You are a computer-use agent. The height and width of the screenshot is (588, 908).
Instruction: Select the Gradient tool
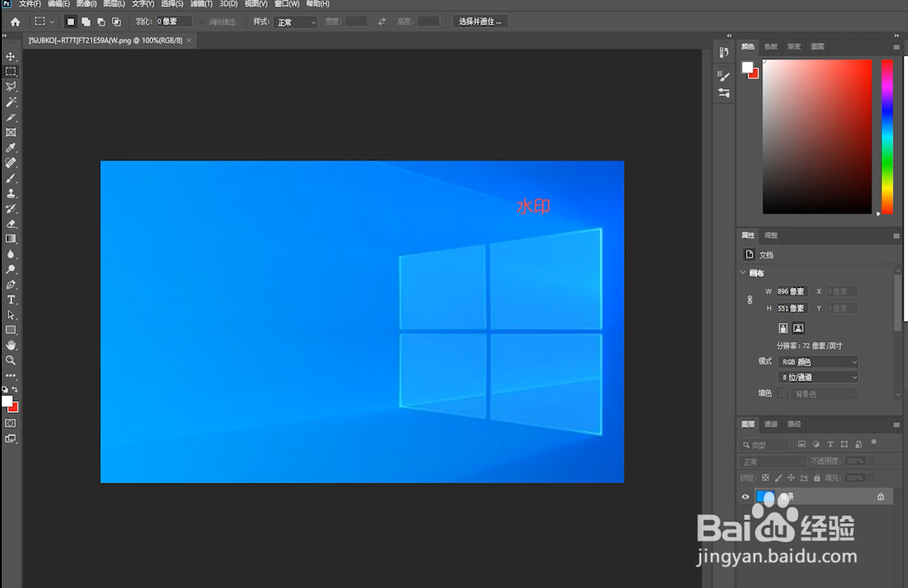[x=10, y=239]
